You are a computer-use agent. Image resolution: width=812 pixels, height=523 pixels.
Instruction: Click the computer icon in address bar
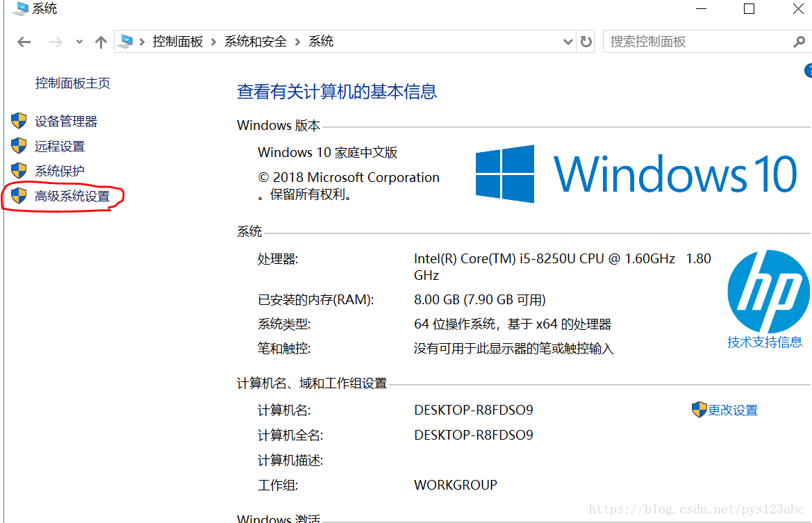pyautogui.click(x=125, y=42)
